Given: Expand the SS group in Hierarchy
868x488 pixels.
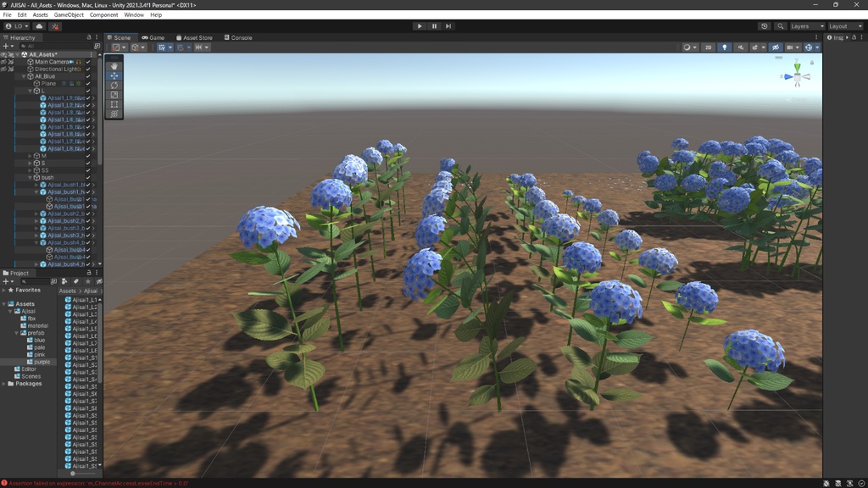Looking at the screenshot, I should [31, 170].
